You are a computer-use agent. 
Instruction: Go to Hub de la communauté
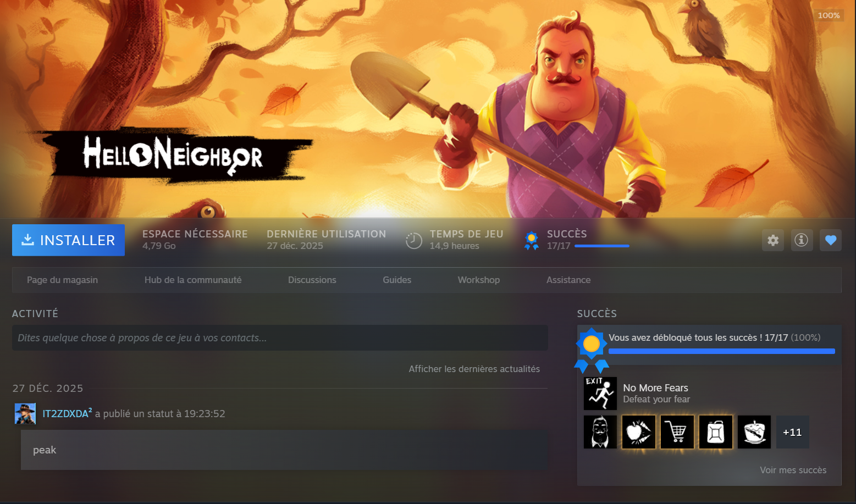[193, 280]
